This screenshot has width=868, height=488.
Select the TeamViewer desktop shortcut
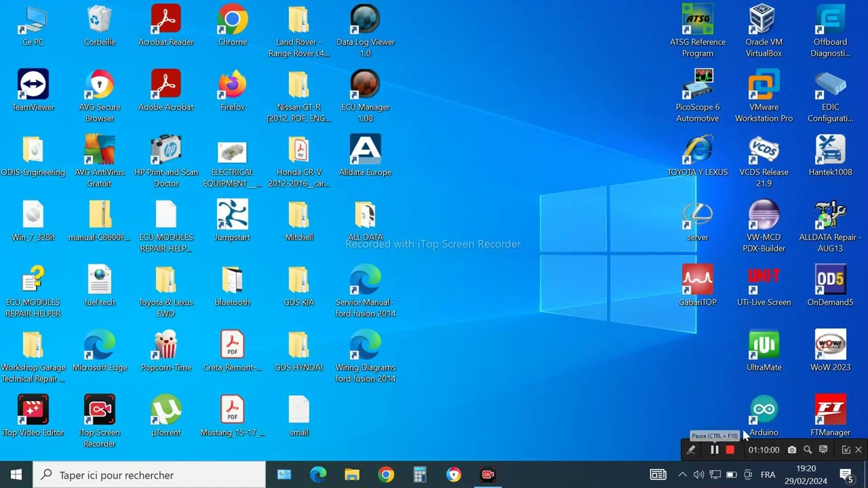point(33,91)
